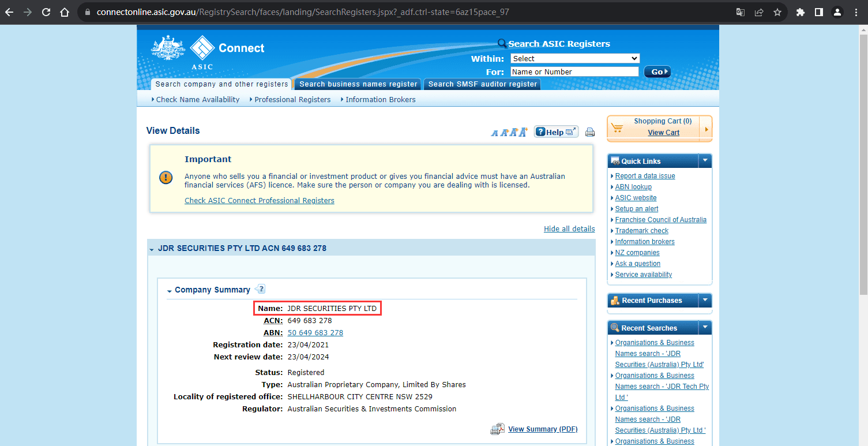868x446 pixels.
Task: Open Franchise Council of Australia link
Action: (x=661, y=220)
